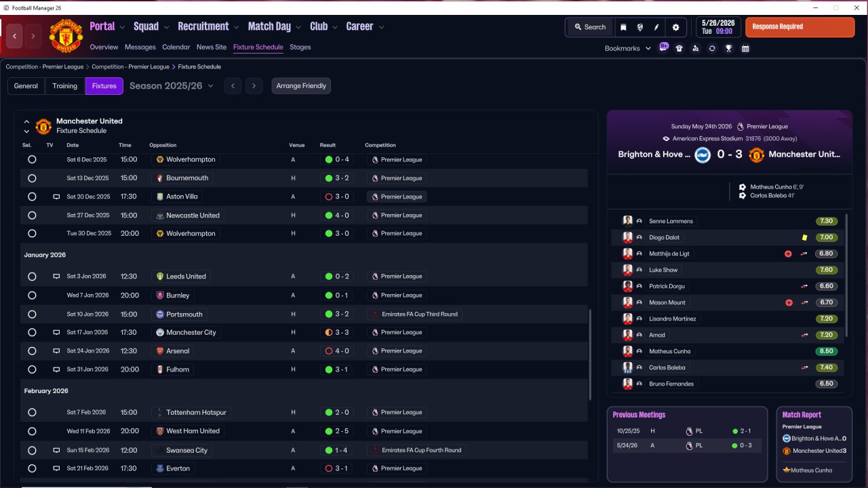Image resolution: width=868 pixels, height=488 pixels.
Task: Expand the Club menu dropdown arrow
Action: tap(334, 28)
